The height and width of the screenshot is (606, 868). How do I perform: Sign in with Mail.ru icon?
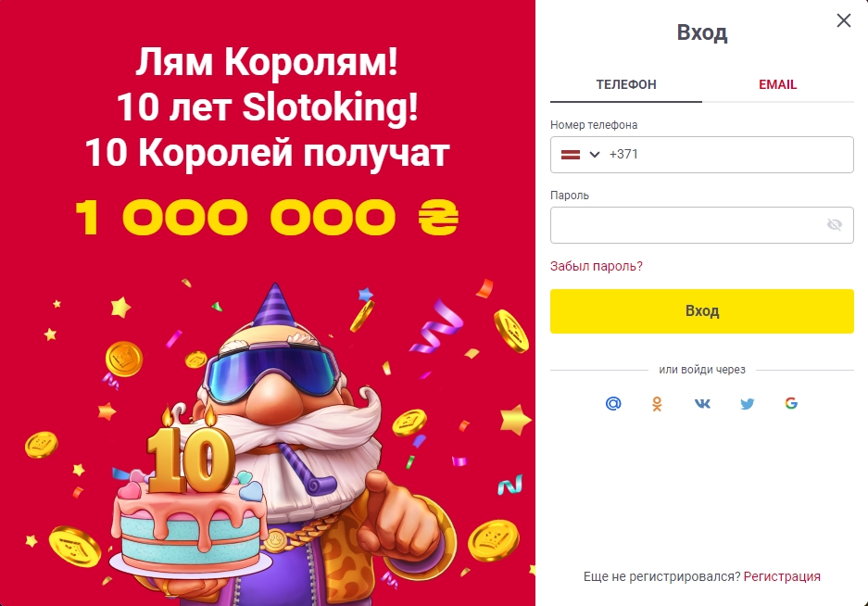(x=613, y=403)
